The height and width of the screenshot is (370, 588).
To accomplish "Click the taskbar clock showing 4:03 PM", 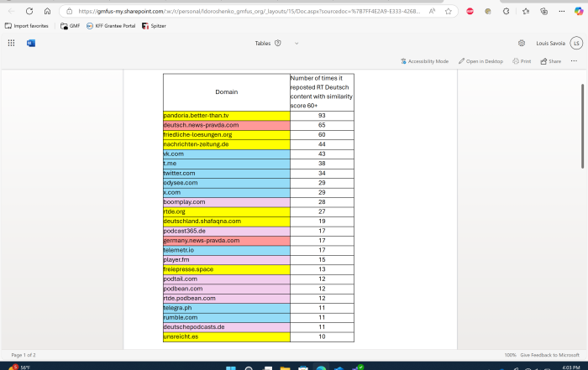I will tap(571, 367).
